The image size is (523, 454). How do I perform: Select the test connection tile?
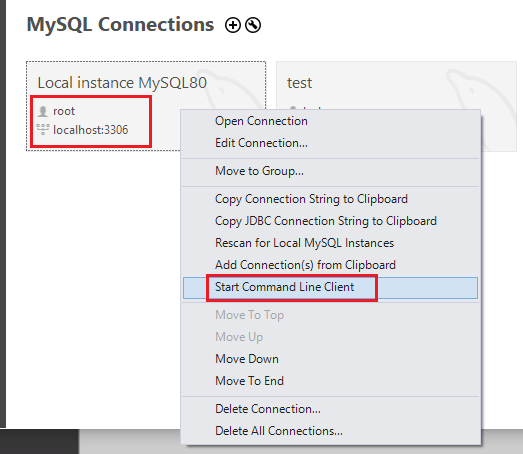click(x=396, y=106)
